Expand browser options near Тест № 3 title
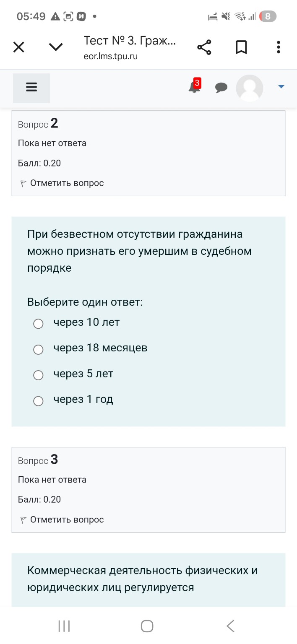The image size is (297, 644). 278,47
